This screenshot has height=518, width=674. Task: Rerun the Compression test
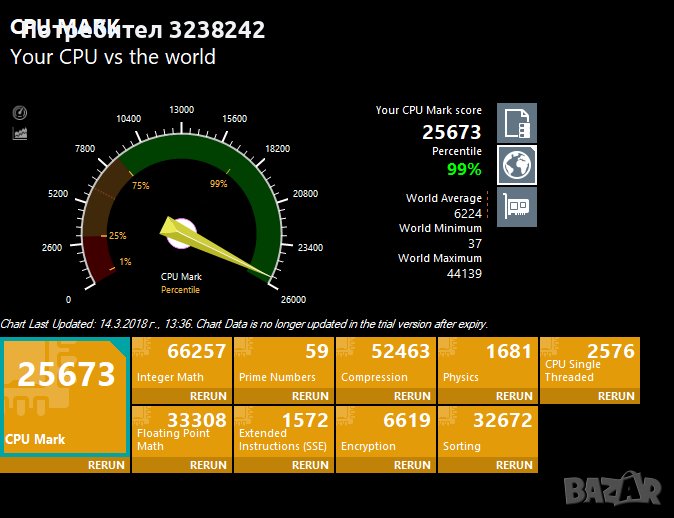[412, 396]
